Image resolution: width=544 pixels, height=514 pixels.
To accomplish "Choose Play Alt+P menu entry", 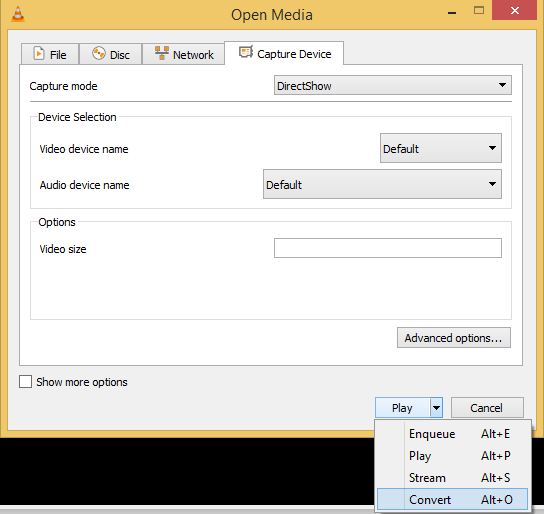I will [x=452, y=456].
